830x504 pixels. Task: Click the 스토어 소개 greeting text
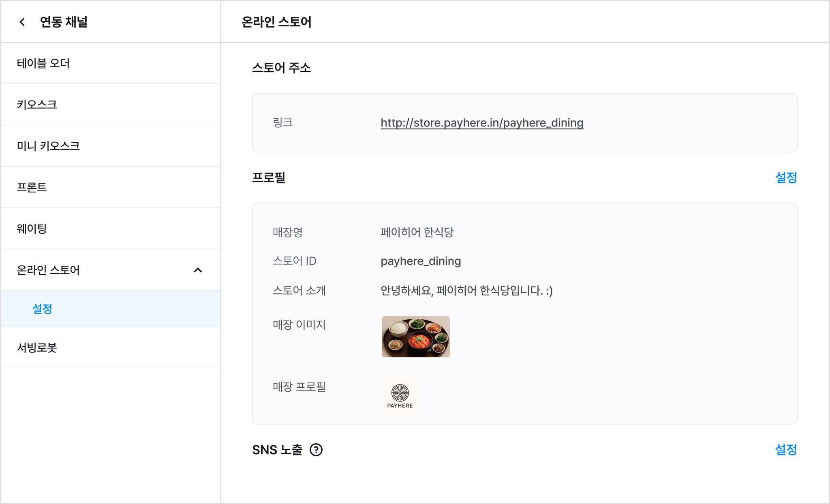click(x=466, y=290)
